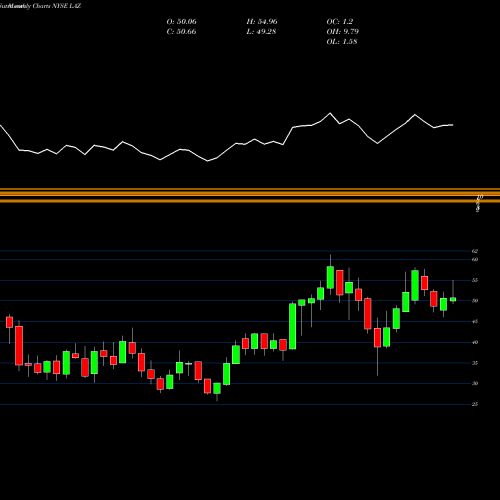Click the 'OL: 1.58' reading
The image size is (500, 500).
pyautogui.click(x=342, y=42)
